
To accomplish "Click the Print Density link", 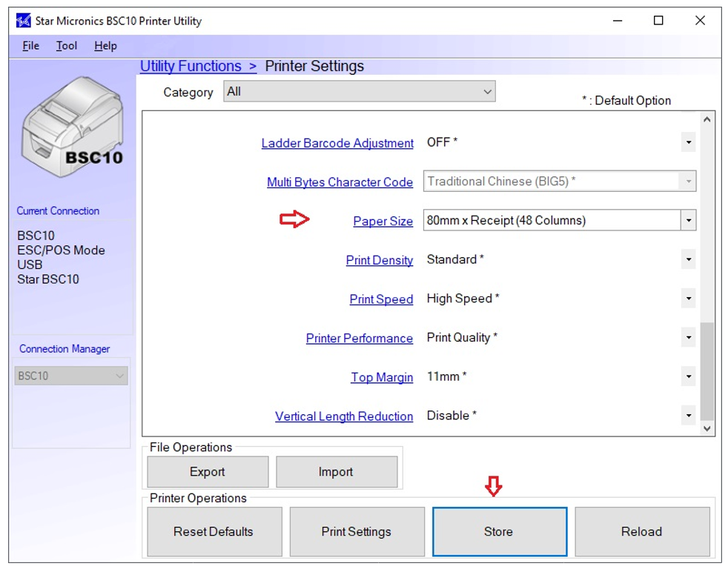I will pos(380,260).
